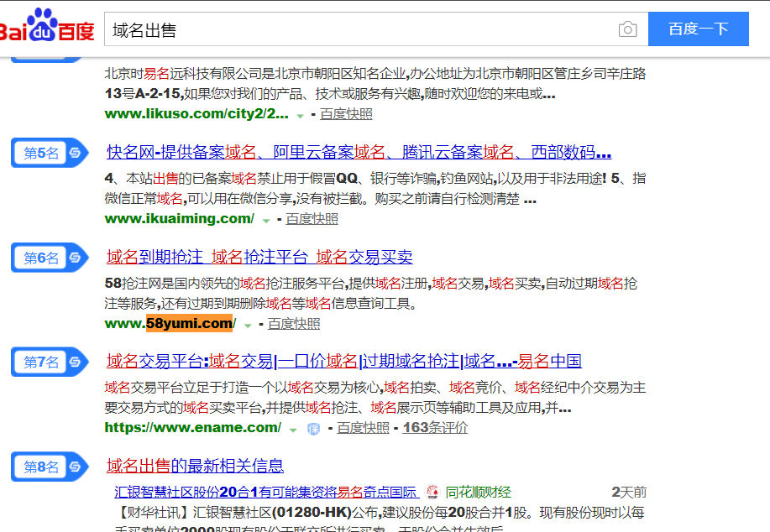Click the round icon in the 第7名 badge

75,362
